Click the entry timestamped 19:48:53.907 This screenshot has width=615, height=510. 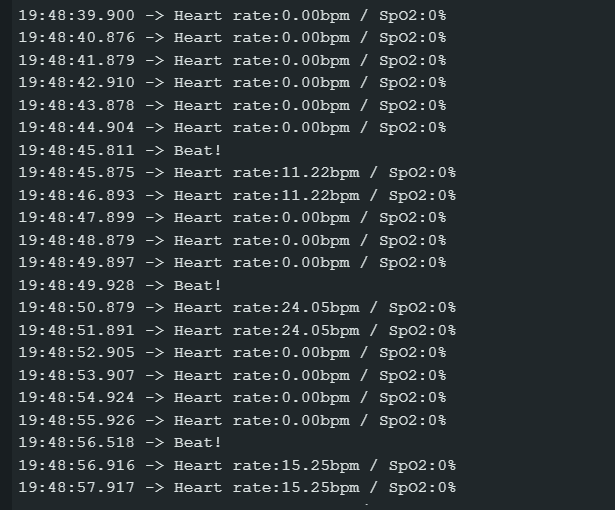pyautogui.click(x=232, y=375)
